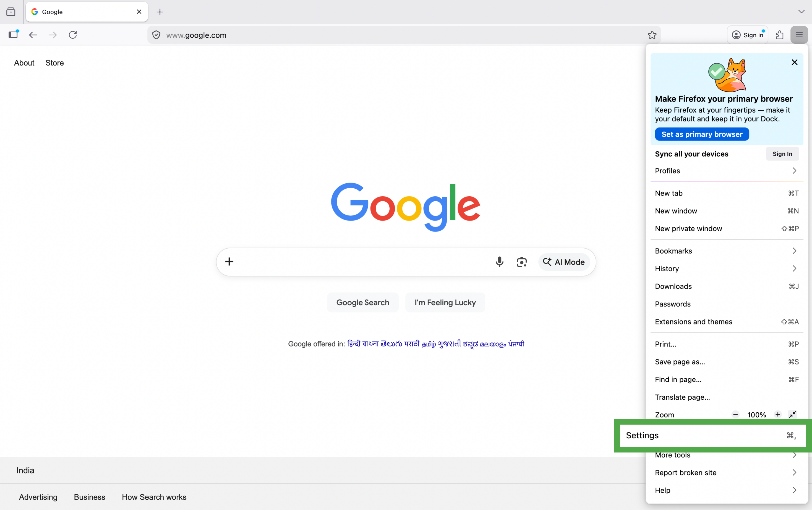Switch Google to Hindi language link
This screenshot has height=510, width=812.
click(x=354, y=344)
